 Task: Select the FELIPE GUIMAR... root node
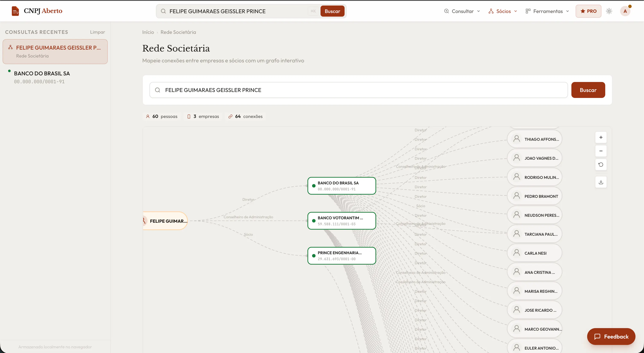click(165, 221)
